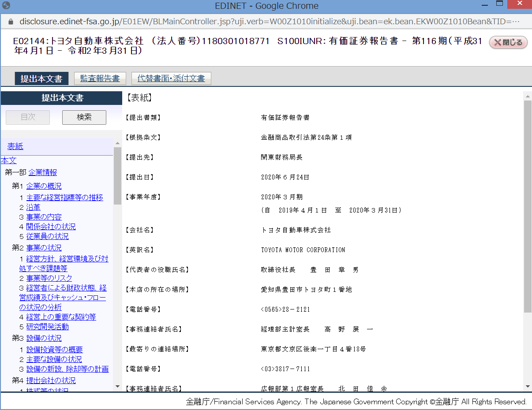Image resolution: width=532 pixels, height=410 pixels.
Task: Switch to the 提出本文書 tab
Action: [x=41, y=78]
